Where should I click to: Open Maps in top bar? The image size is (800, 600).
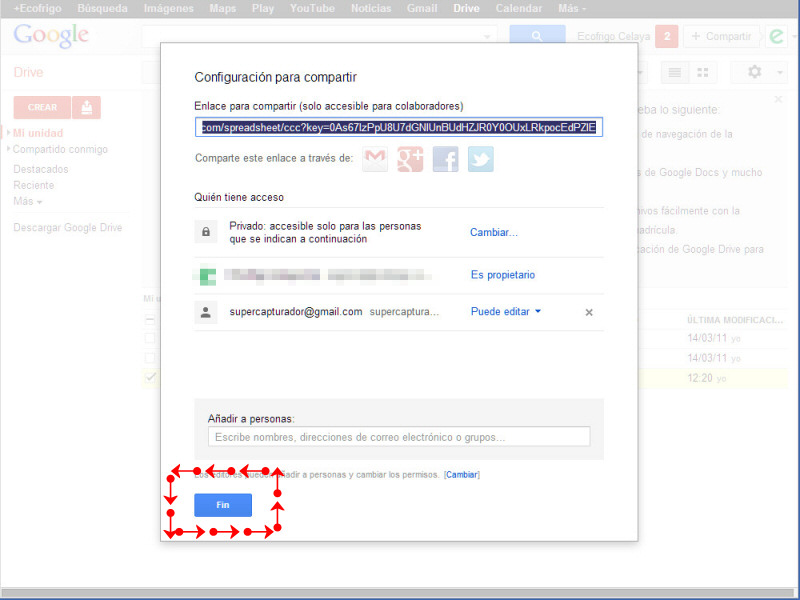pyautogui.click(x=222, y=9)
